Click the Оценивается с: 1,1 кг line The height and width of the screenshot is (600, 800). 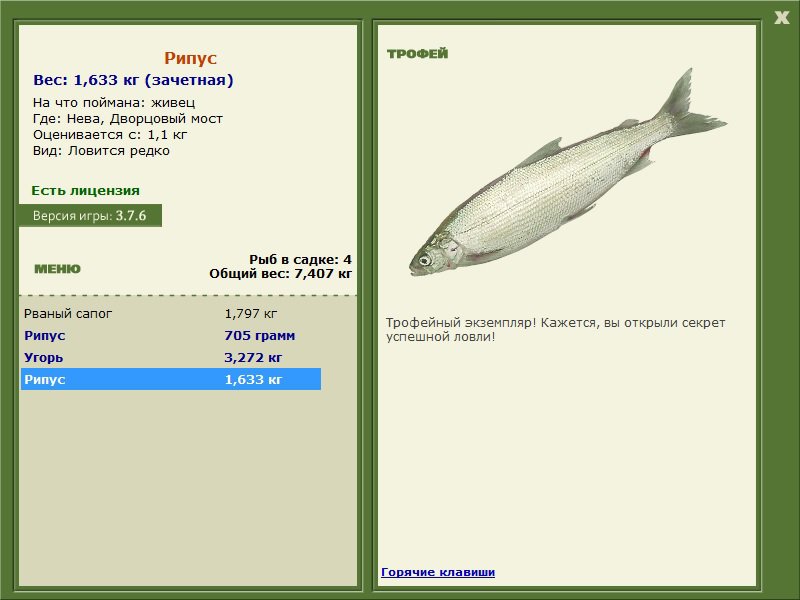click(110, 135)
